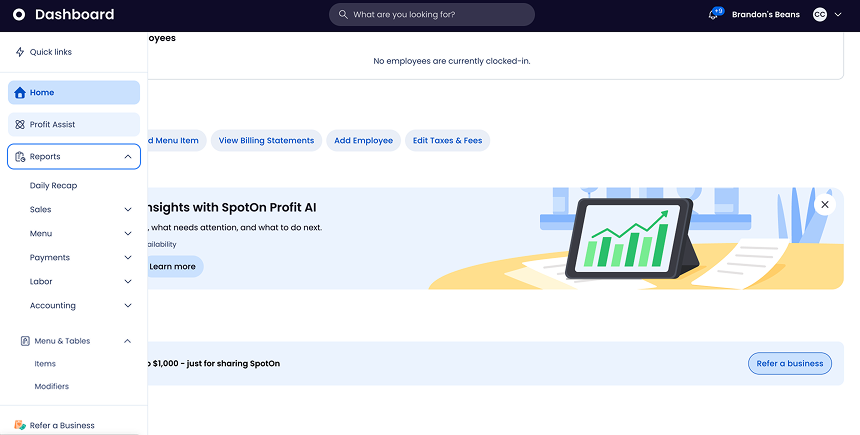Viewport: 860px width, 435px height.
Task: Click the CC user avatar
Action: click(x=820, y=15)
